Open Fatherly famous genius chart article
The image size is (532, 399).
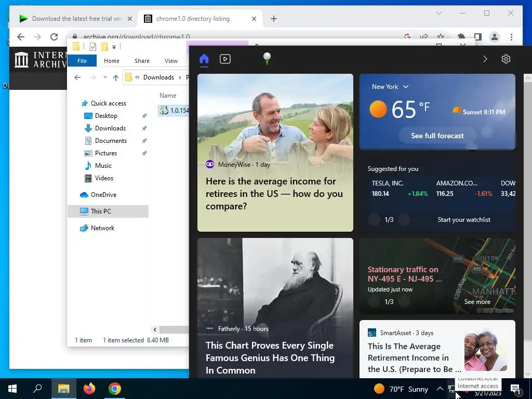(275, 308)
